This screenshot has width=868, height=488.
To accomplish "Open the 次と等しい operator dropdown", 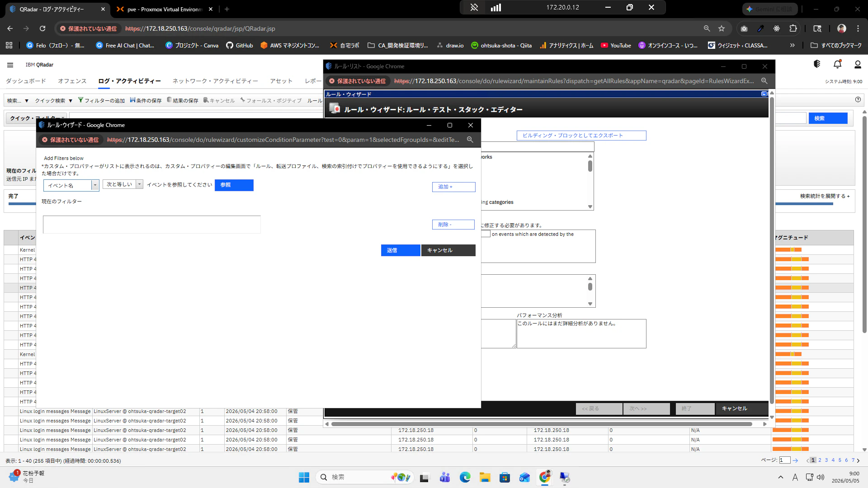I will click(x=140, y=184).
